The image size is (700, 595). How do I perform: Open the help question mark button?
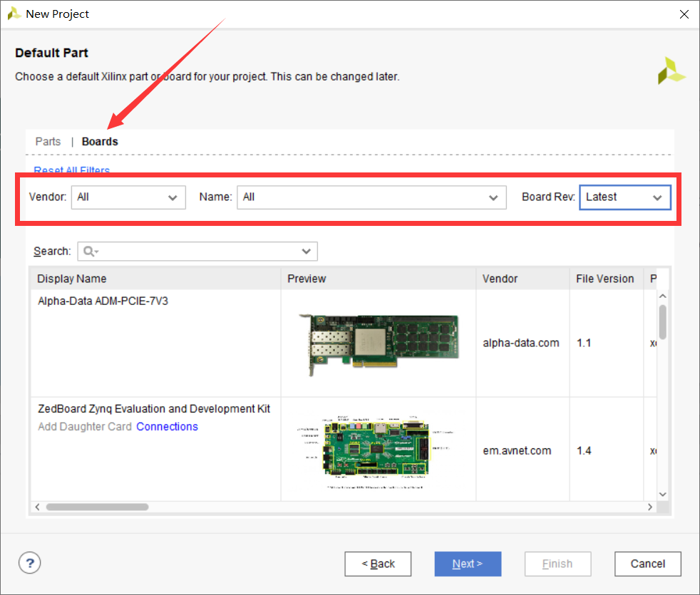tap(29, 564)
